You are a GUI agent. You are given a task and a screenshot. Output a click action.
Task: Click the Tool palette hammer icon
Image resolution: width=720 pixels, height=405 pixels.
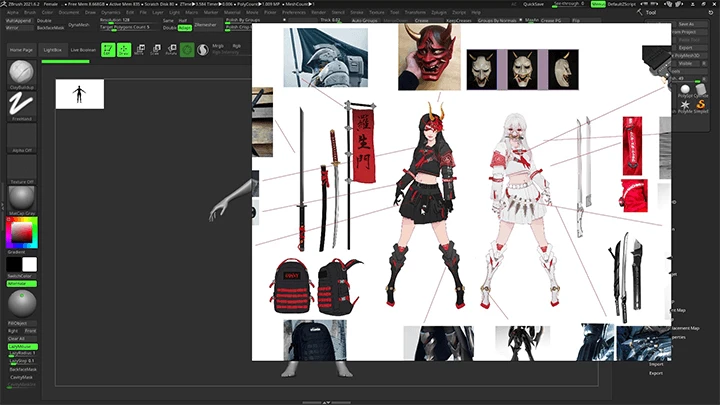coord(640,12)
